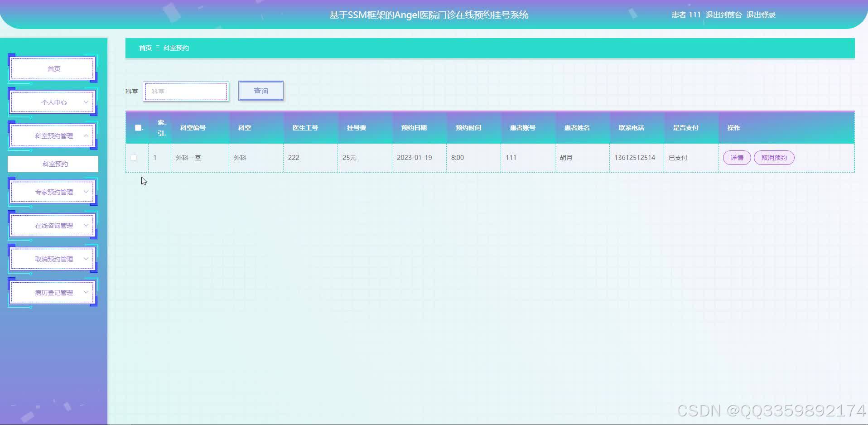
Task: Tick the select-all checkbox in table header
Action: (x=138, y=128)
